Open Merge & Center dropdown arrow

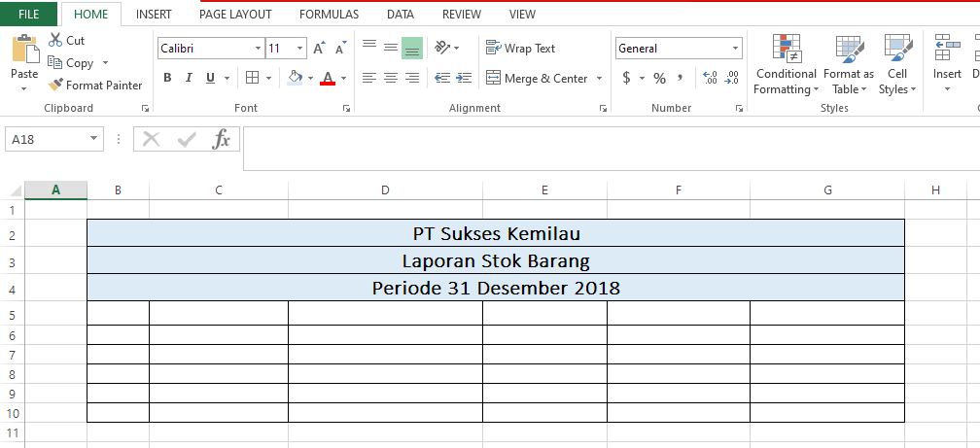[599, 78]
